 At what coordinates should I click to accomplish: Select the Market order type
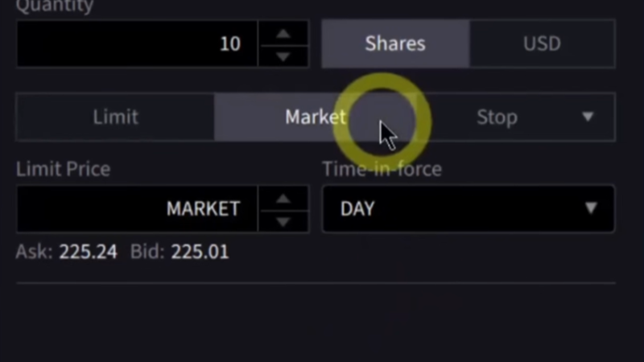point(315,117)
